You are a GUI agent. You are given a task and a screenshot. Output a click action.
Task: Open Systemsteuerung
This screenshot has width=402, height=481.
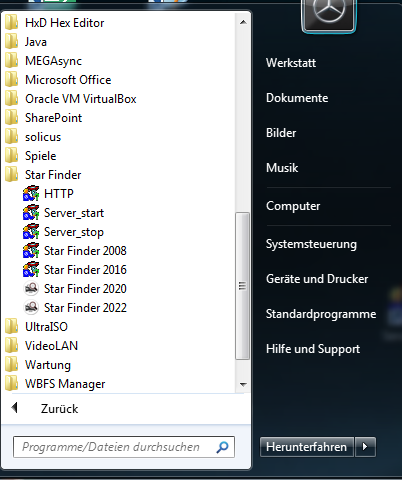pos(311,244)
